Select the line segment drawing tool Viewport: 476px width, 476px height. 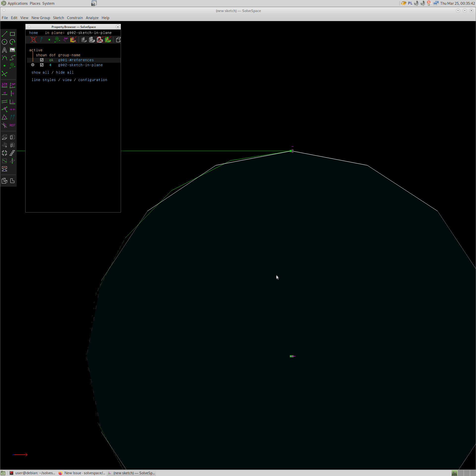4,34
